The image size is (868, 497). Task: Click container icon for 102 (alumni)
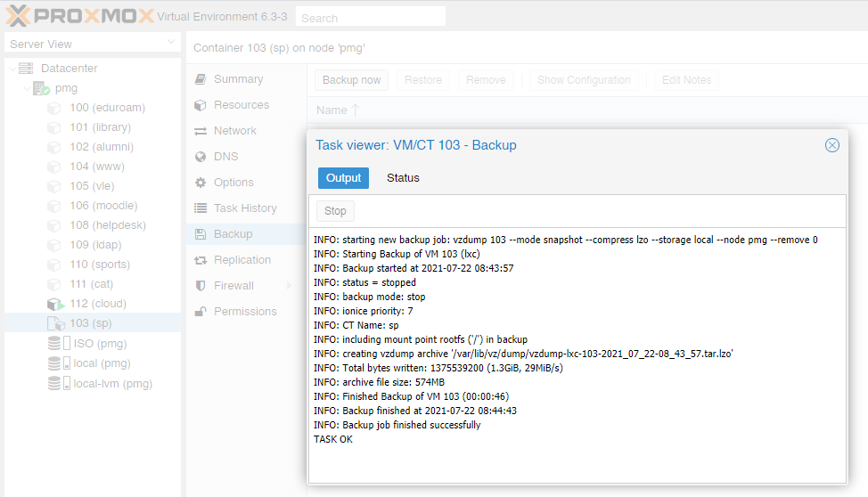(53, 147)
